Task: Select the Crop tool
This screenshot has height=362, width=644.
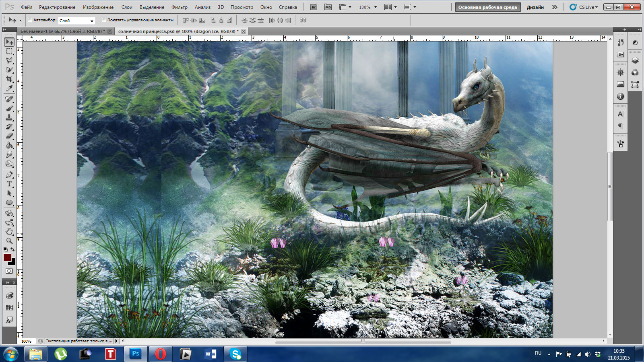Action: click(x=9, y=79)
